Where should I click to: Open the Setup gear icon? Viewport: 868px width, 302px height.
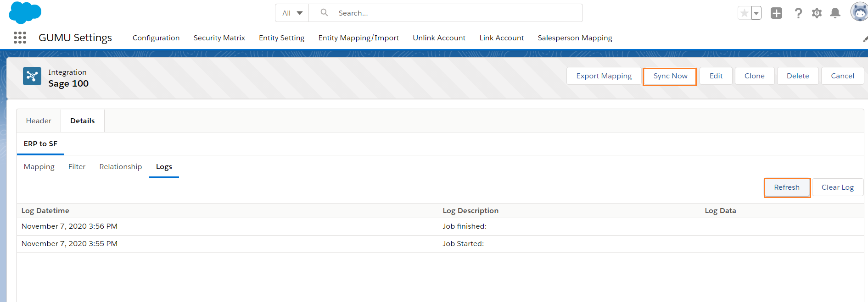point(817,13)
